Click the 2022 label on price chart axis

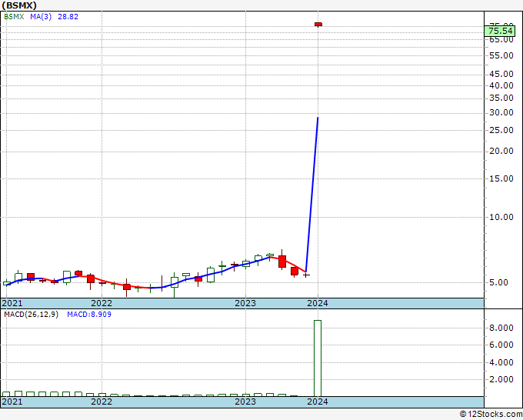(102, 303)
